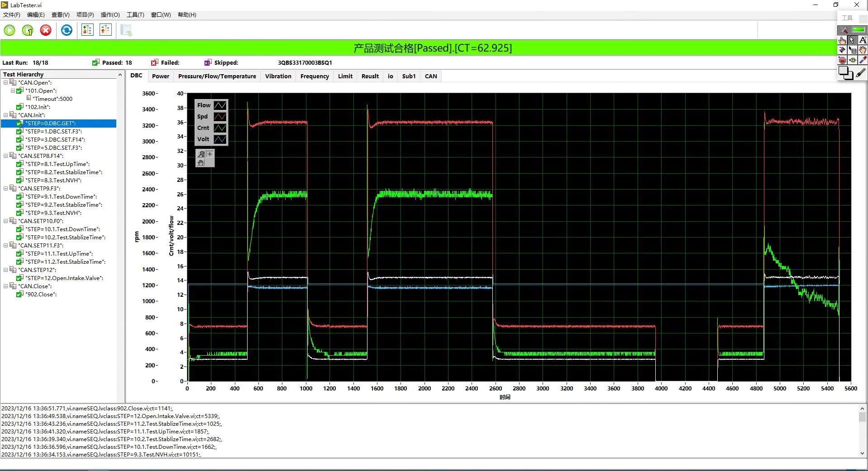Viewport: 868px width, 471px height.
Task: Click the foreground/background color squares in palette
Action: point(845,73)
